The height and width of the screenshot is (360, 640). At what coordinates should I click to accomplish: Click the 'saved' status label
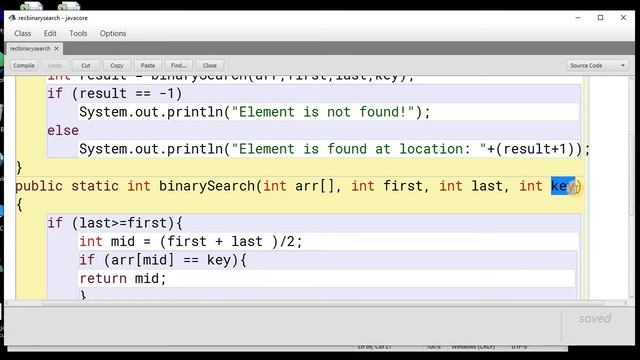click(595, 318)
